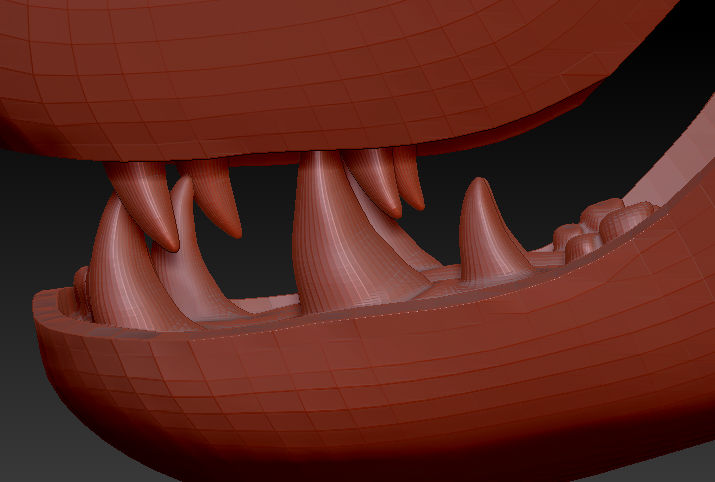715x482 pixels.
Task: Click the small tooth nub at far left
Action: click(80, 285)
